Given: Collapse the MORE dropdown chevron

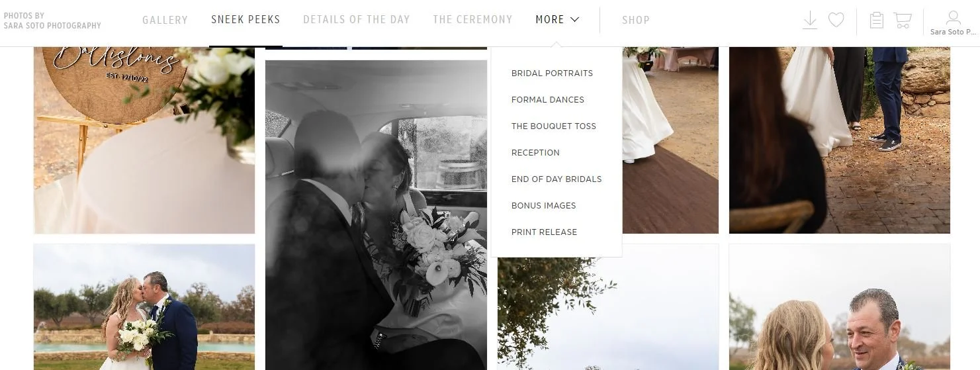Looking at the screenshot, I should 574,20.
